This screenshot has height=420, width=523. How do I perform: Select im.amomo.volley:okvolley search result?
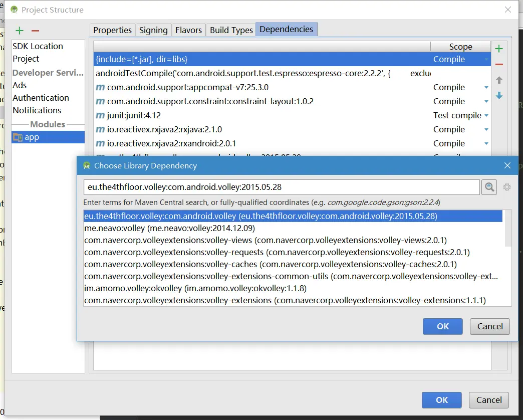point(293,288)
